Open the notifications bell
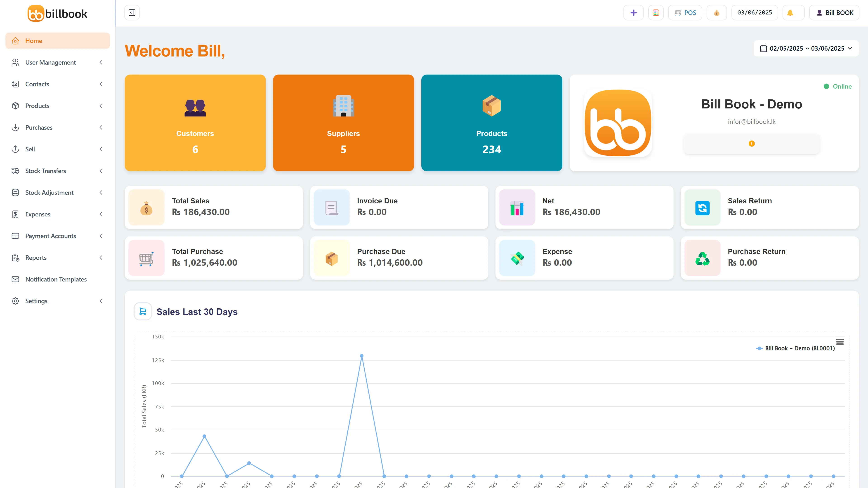The image size is (868, 488). click(790, 13)
